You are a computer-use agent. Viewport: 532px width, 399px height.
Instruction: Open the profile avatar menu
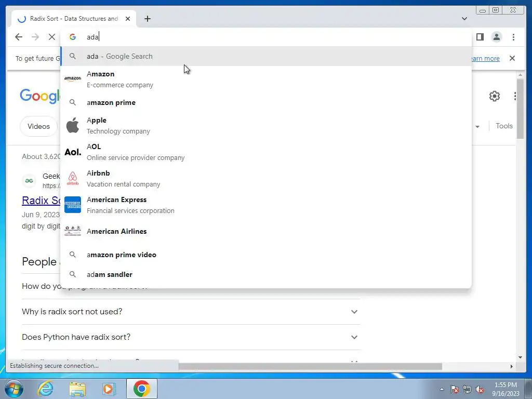point(496,37)
